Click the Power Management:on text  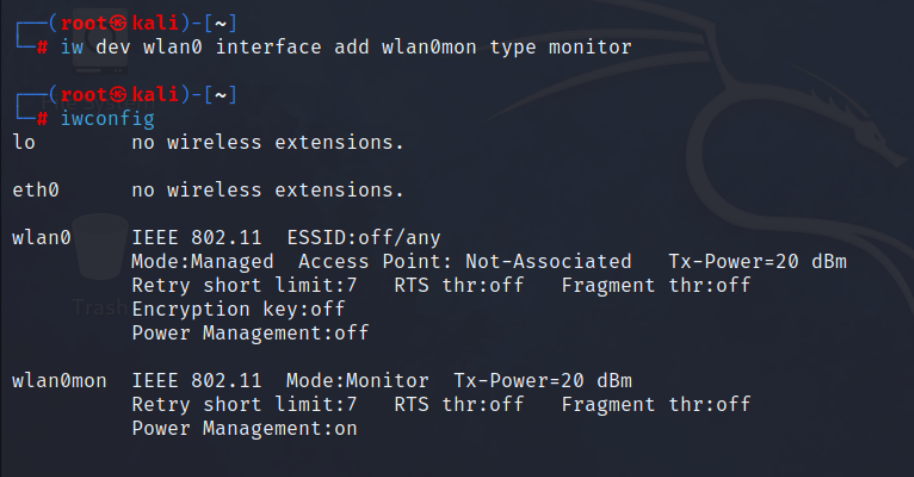pos(244,429)
